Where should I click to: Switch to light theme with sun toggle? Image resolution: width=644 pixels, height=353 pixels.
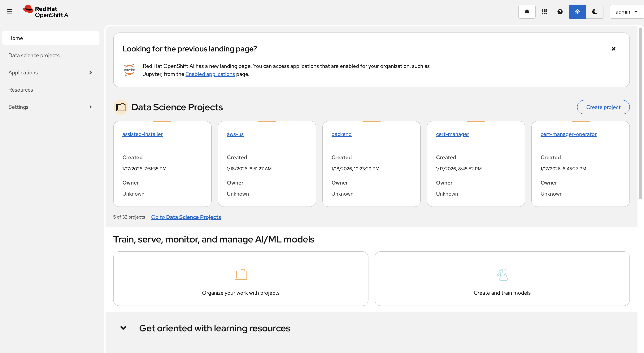[577, 12]
